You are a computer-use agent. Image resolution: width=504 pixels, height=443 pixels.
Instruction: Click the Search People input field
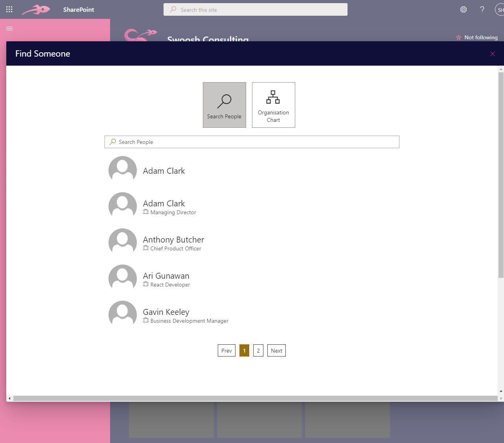(252, 142)
